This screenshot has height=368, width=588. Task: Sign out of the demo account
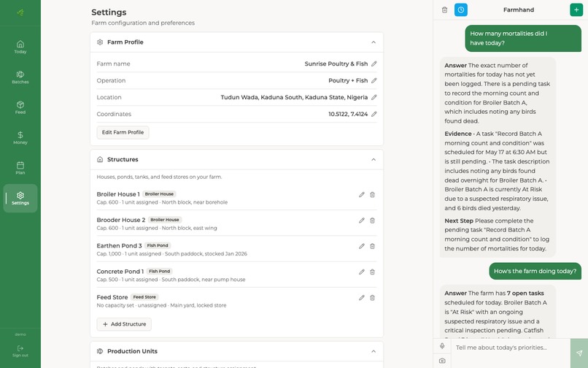coord(20,351)
